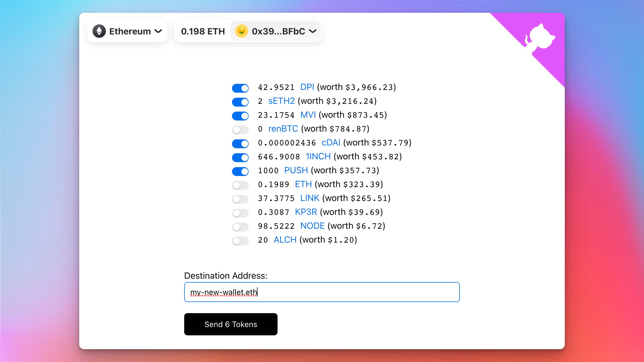This screenshot has width=644, height=362.
Task: Open the renBTC token link
Action: click(x=283, y=129)
